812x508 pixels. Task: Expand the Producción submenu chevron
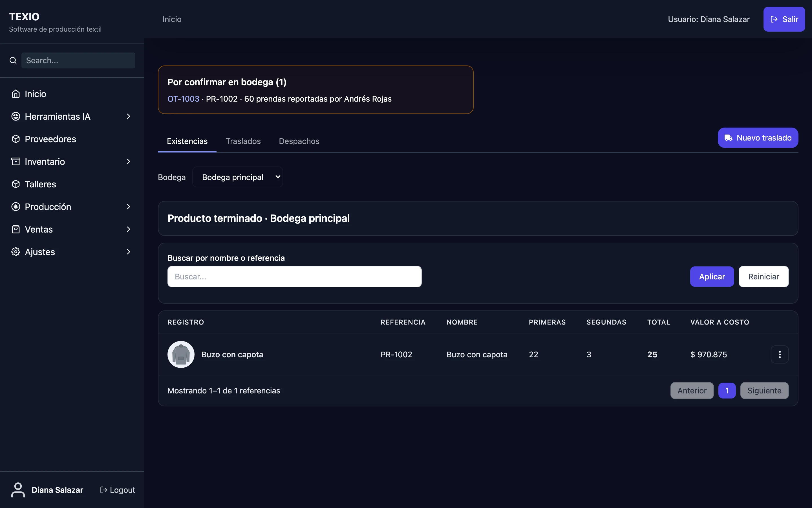(x=129, y=207)
